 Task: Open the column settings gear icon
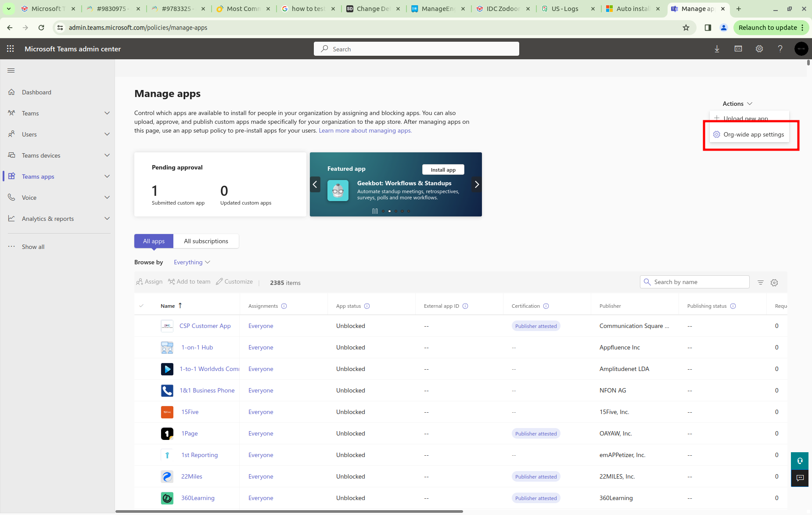(x=774, y=282)
